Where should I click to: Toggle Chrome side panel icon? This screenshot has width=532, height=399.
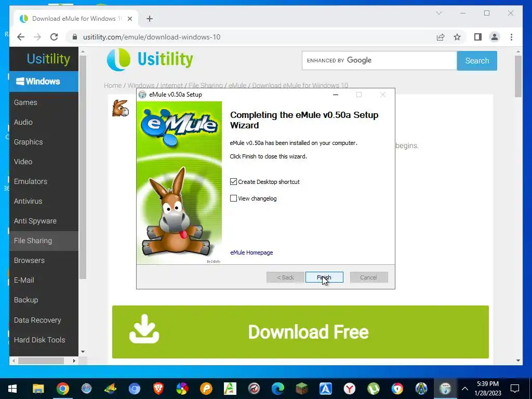(478, 37)
